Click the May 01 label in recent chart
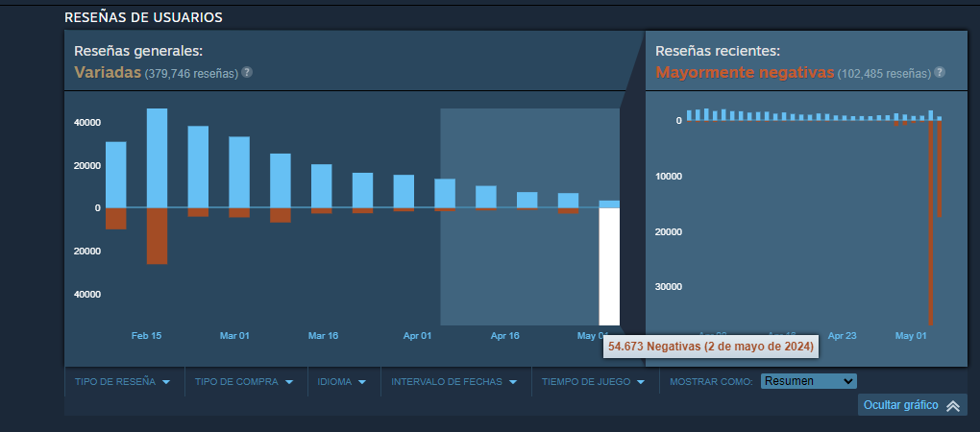This screenshot has width=980, height=432. pos(911,336)
